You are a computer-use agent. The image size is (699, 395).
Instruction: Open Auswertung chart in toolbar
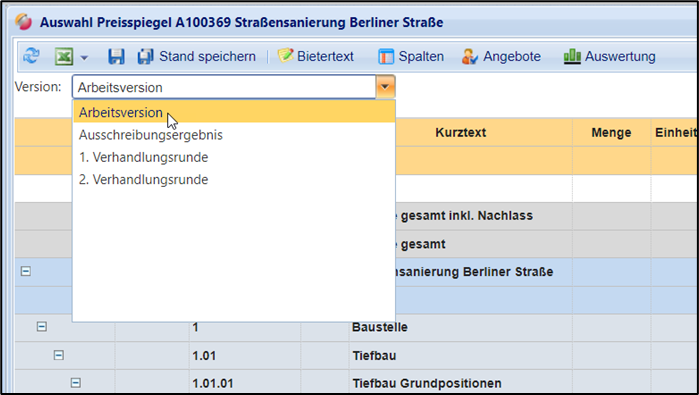(x=609, y=57)
